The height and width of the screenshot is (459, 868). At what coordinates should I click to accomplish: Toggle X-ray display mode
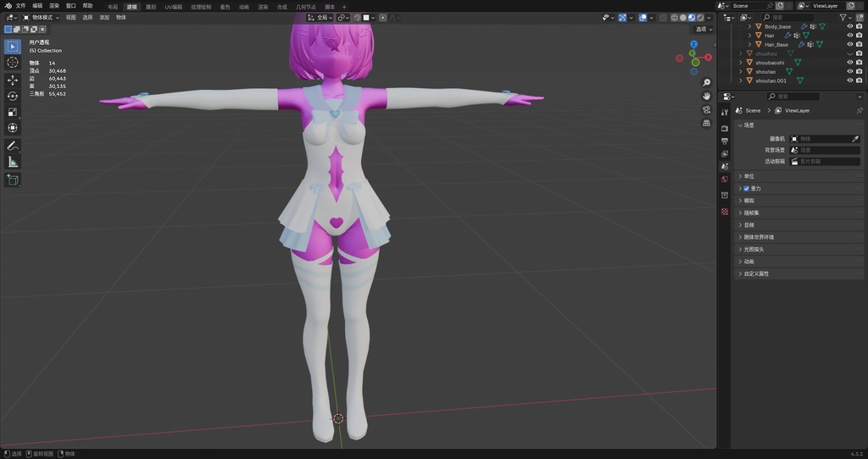(663, 18)
